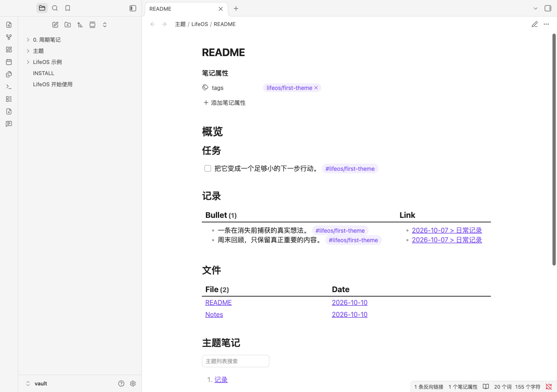Click the auto-reveal current file icon

pyautogui.click(x=92, y=25)
